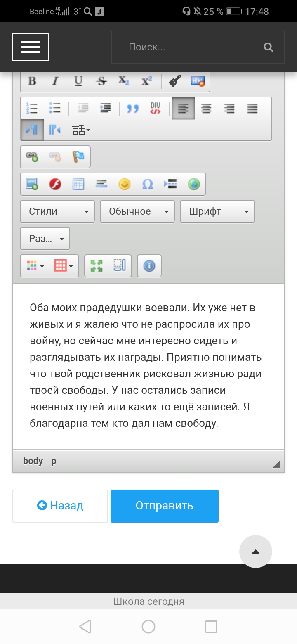This screenshot has width=297, height=644.
Task: Click the remove format brush icon
Action: click(x=175, y=81)
